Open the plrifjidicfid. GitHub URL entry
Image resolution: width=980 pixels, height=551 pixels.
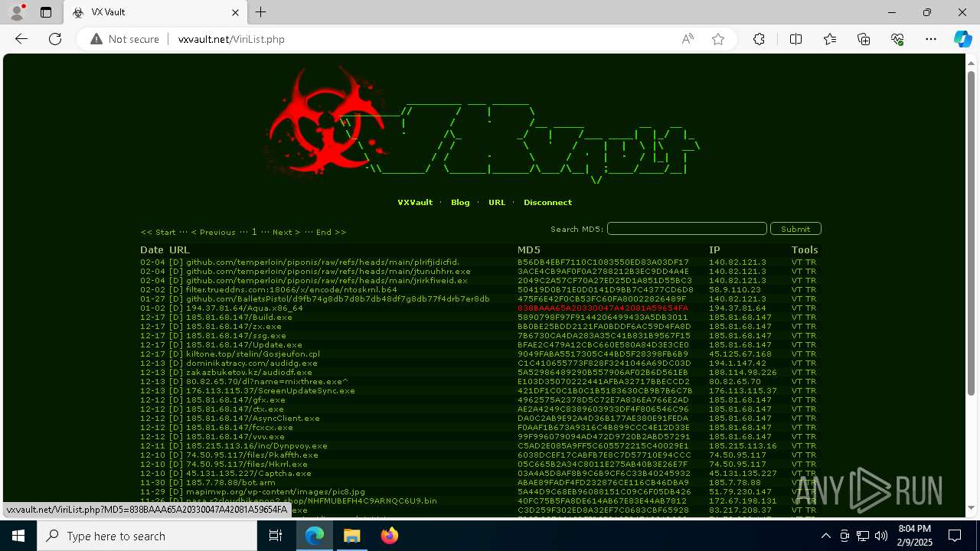pyautogui.click(x=322, y=262)
